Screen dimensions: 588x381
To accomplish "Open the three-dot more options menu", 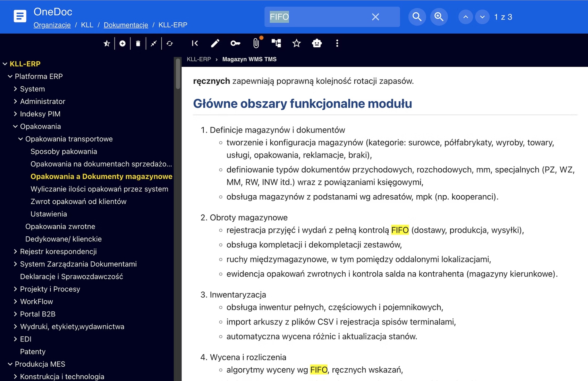I will [337, 43].
